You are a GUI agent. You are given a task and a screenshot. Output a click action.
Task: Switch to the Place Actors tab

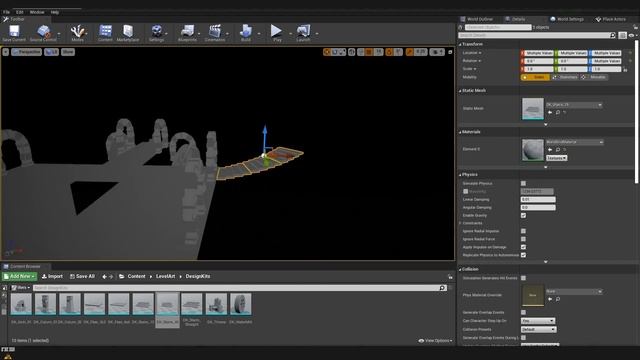point(611,19)
